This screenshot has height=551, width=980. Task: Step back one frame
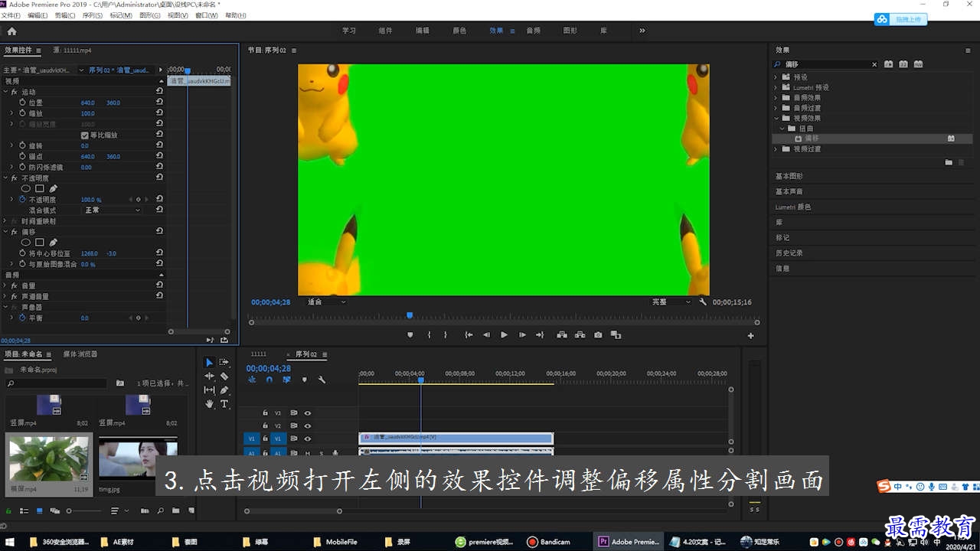coord(486,334)
